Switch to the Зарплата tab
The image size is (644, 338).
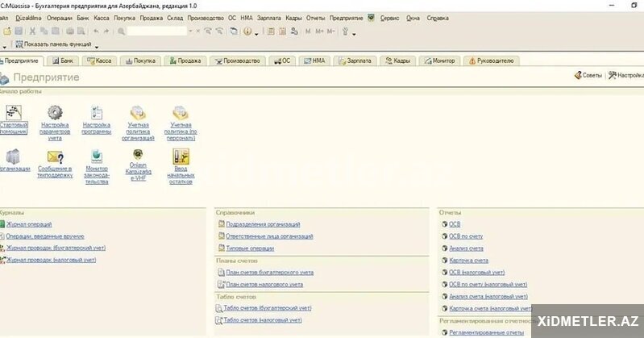click(355, 61)
